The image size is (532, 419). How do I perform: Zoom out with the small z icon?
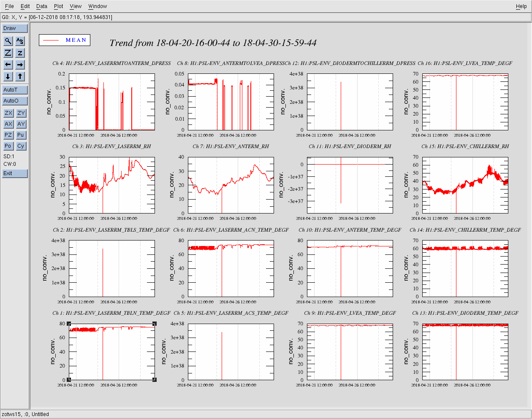pos(20,53)
